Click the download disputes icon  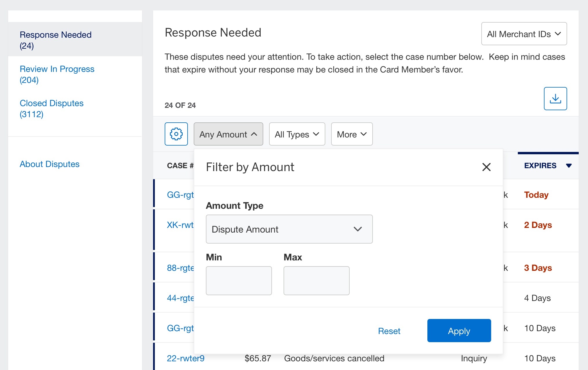click(x=555, y=99)
